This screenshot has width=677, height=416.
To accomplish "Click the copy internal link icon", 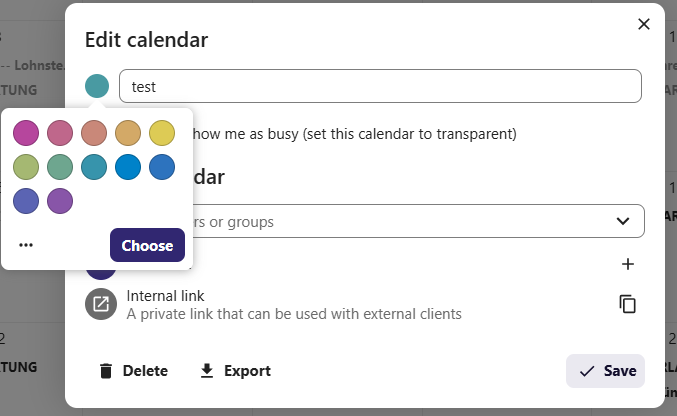I will click(x=627, y=304).
